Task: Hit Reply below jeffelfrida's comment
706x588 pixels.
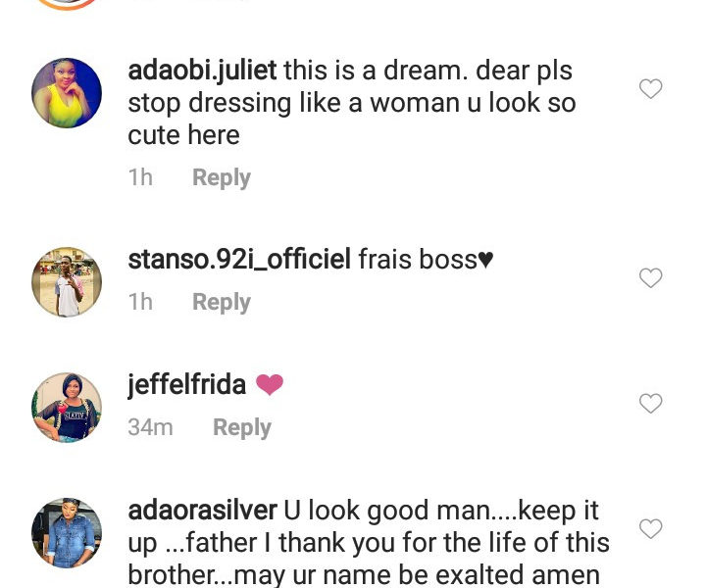Action: (241, 427)
